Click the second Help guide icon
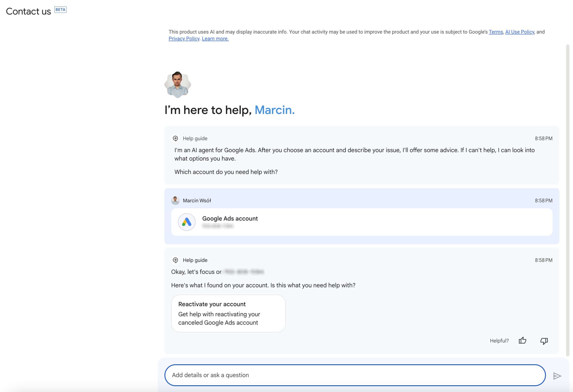 (175, 260)
